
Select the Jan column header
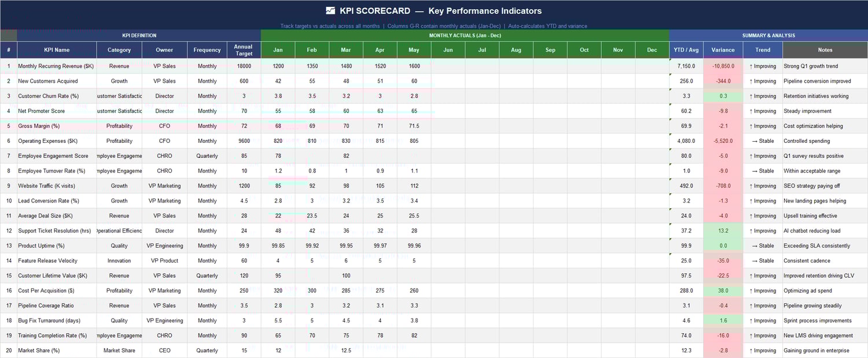278,50
